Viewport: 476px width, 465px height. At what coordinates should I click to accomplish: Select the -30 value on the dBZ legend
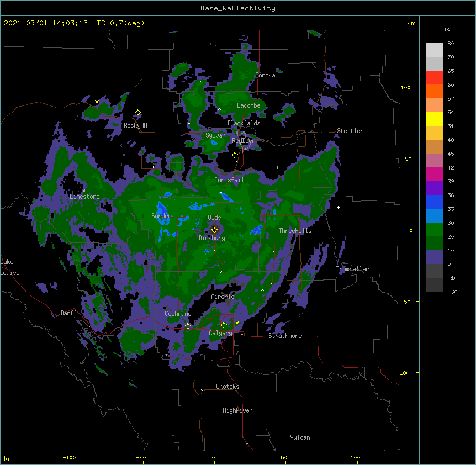pos(452,292)
